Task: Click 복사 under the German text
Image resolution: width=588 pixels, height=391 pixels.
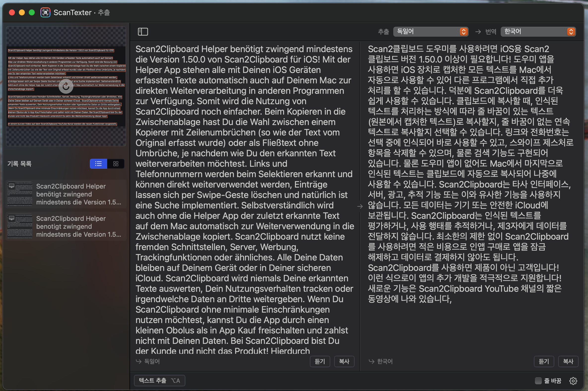Action: 344,361
